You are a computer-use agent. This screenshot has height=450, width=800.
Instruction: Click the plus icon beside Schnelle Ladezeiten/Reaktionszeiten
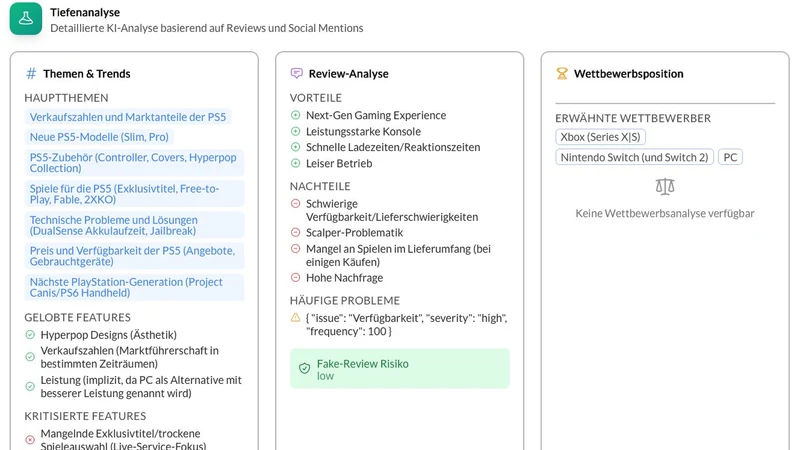295,147
